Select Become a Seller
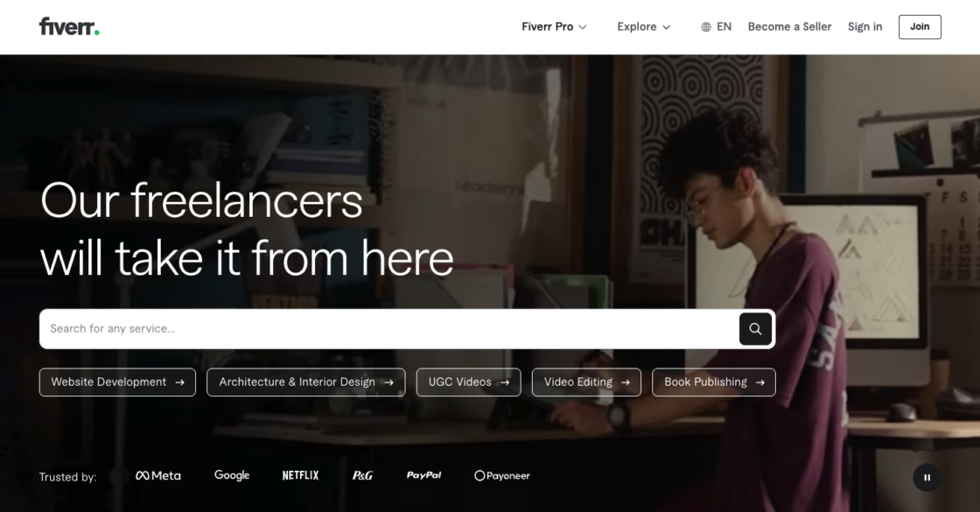Viewport: 980px width, 512px height. [x=788, y=26]
